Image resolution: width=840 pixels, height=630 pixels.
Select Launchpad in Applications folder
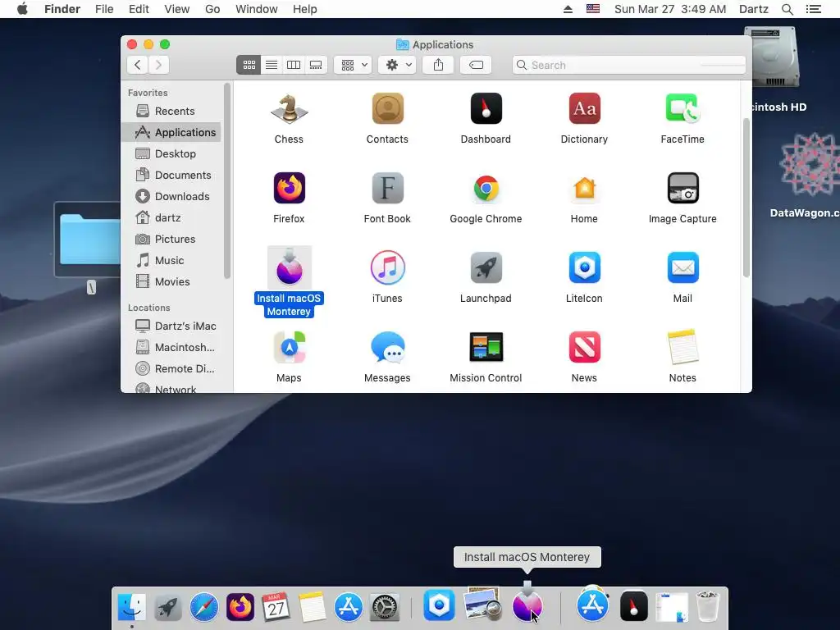[x=486, y=267]
